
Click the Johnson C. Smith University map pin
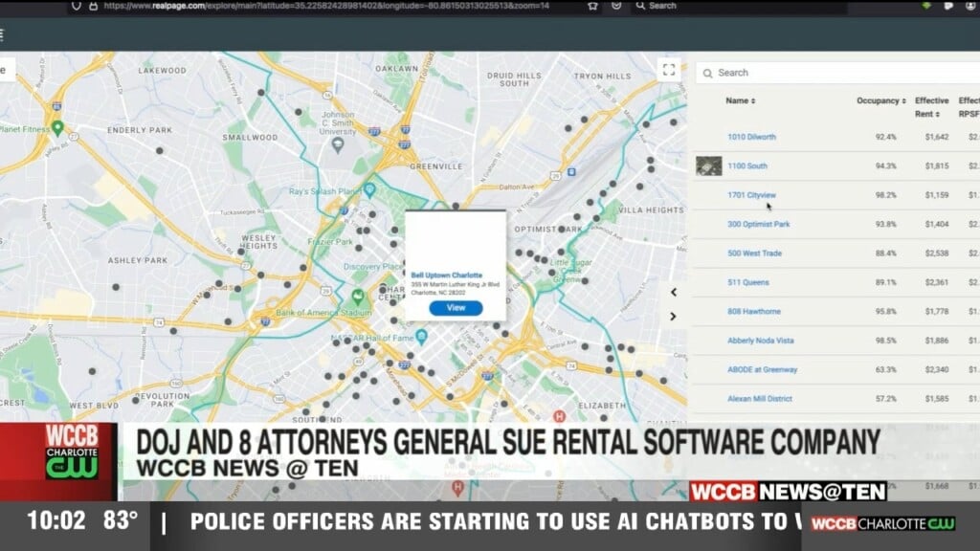[338, 145]
